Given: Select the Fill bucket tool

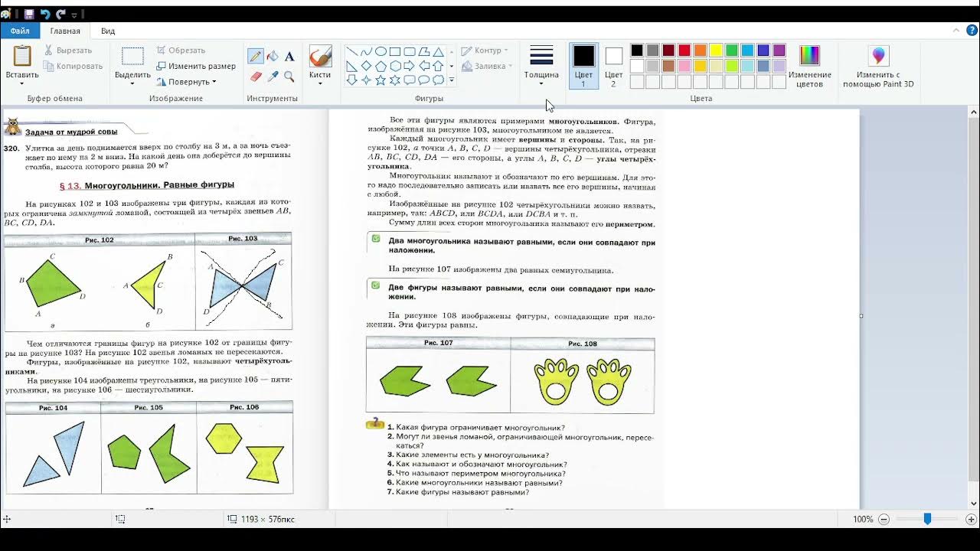Looking at the screenshot, I should click(x=273, y=57).
